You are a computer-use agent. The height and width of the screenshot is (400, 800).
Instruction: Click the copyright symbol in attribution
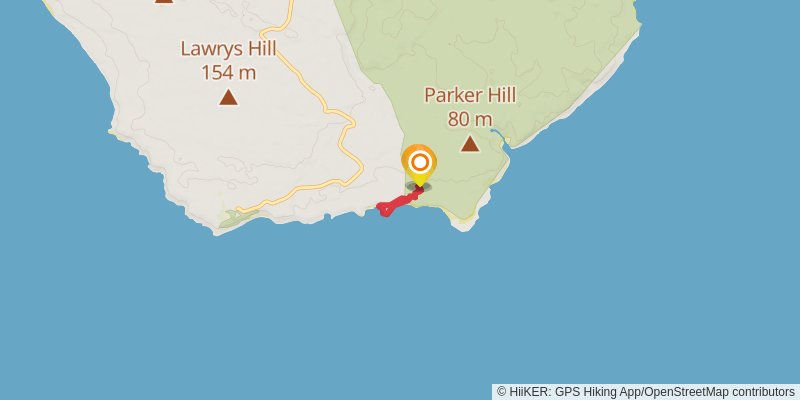click(502, 392)
